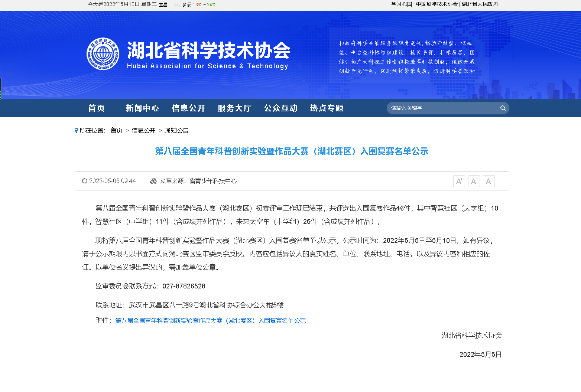The image size is (581, 392).
Task: Click the location pin icon next to 所在位置
Action: point(75,130)
